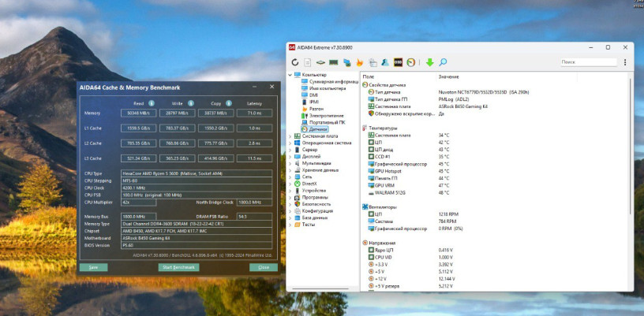
Task: Expand the Хранение данных tree node
Action: tap(290, 170)
